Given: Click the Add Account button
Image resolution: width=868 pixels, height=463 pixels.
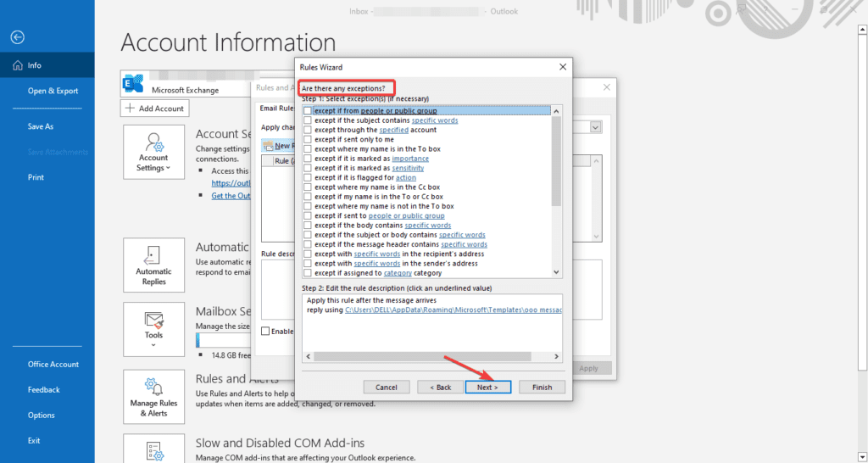Looking at the screenshot, I should (155, 109).
